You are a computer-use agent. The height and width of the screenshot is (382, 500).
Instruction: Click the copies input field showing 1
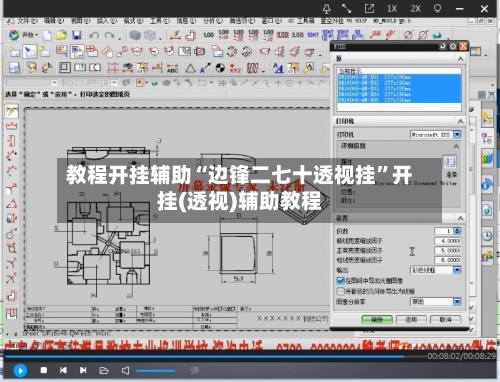point(444,231)
